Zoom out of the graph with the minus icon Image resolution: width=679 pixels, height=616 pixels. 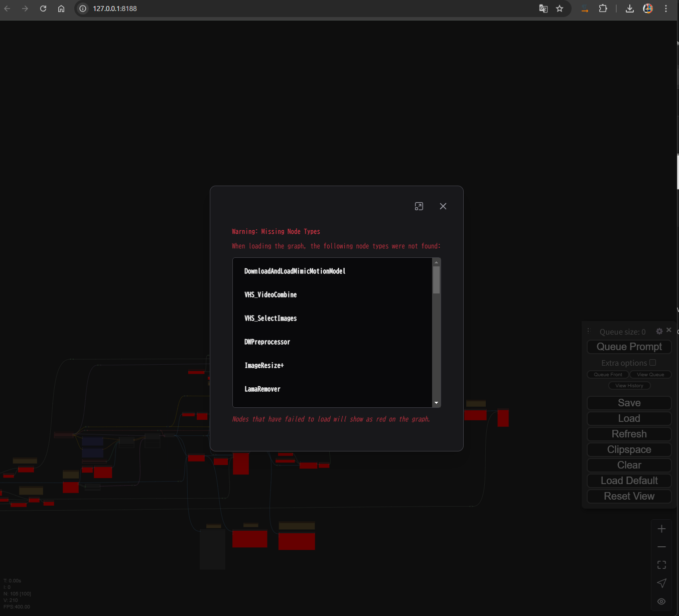coord(661,546)
